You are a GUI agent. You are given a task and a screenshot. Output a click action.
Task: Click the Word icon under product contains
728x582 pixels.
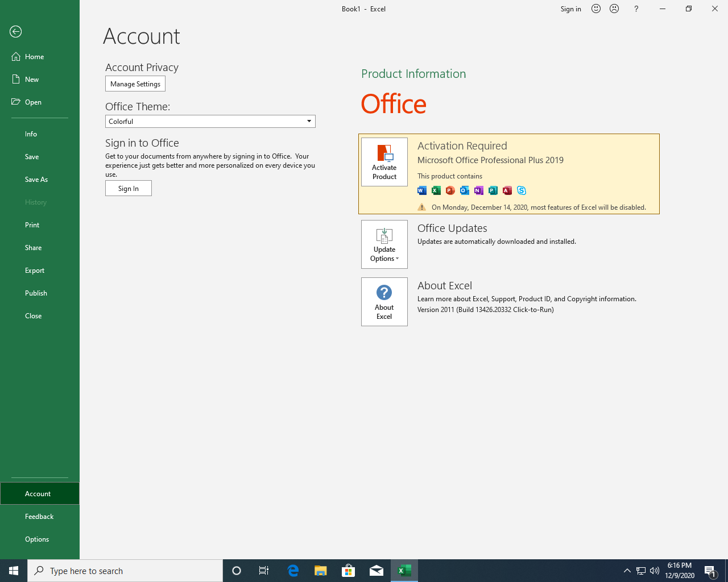point(422,190)
